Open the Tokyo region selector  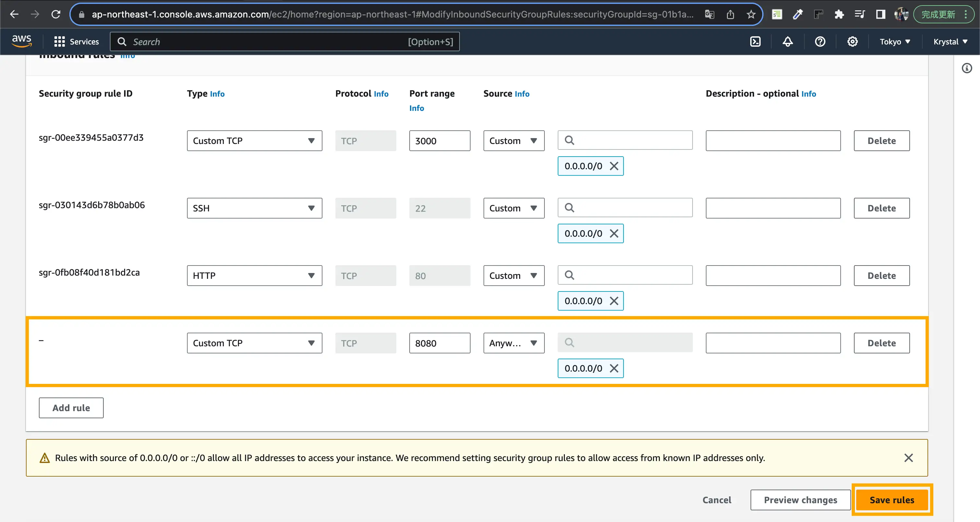coord(895,42)
